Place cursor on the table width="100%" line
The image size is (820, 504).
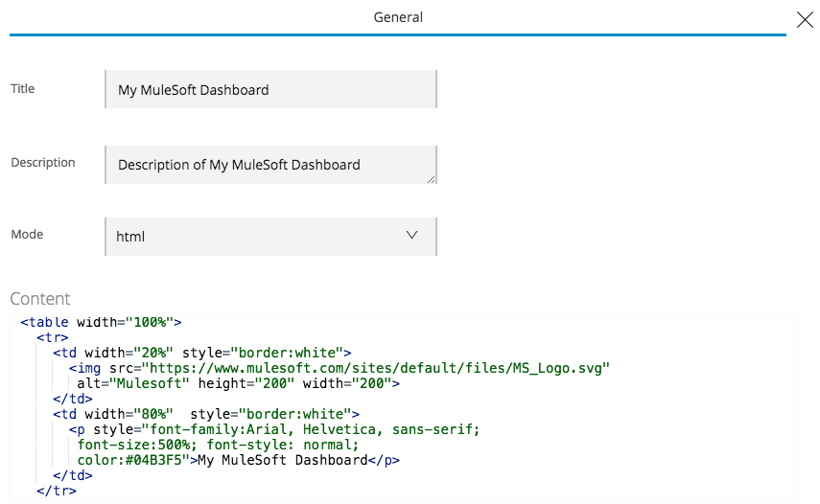pos(101,323)
